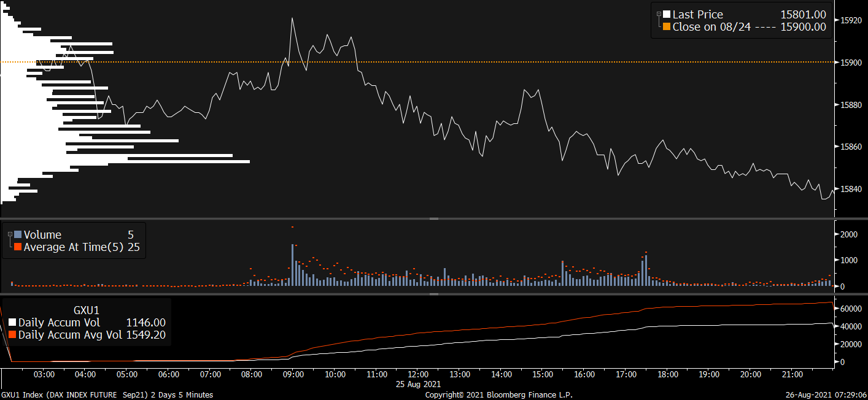The width and height of the screenshot is (868, 400).
Task: Click the 15840 price axis label
Action: 851,189
